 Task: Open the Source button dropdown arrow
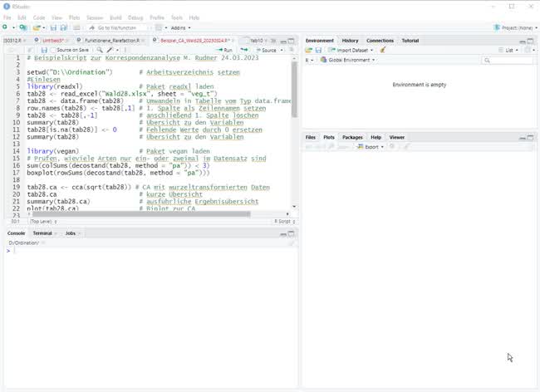282,51
